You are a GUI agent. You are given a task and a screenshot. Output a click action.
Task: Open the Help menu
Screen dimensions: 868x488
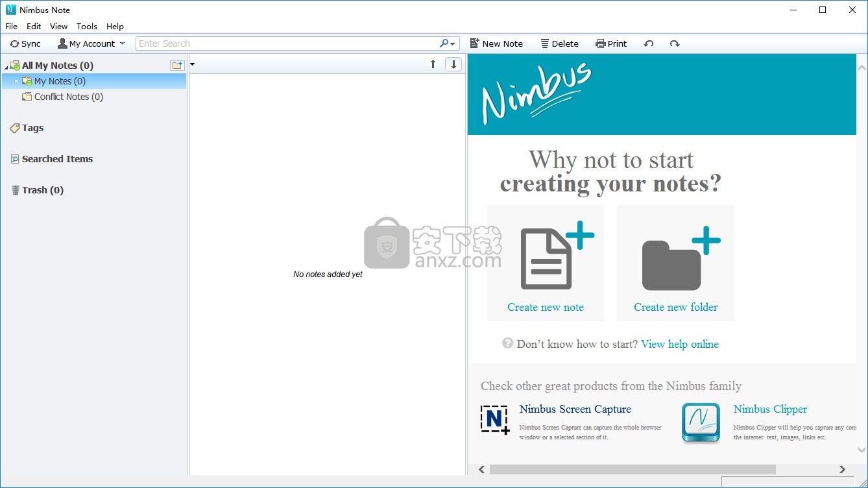pos(115,27)
